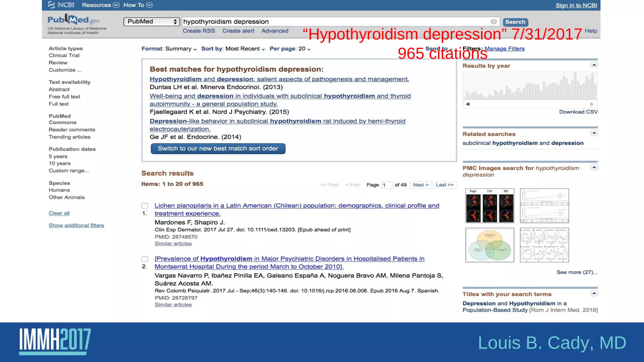The image size is (644, 362).
Task: Click Create alert link
Action: tap(238, 31)
